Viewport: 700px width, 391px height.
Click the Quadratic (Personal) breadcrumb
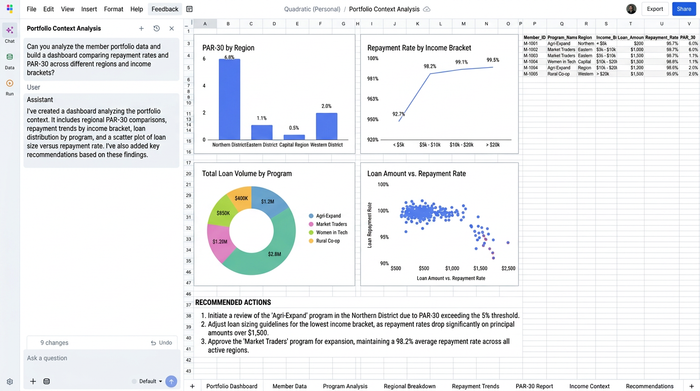point(312,9)
